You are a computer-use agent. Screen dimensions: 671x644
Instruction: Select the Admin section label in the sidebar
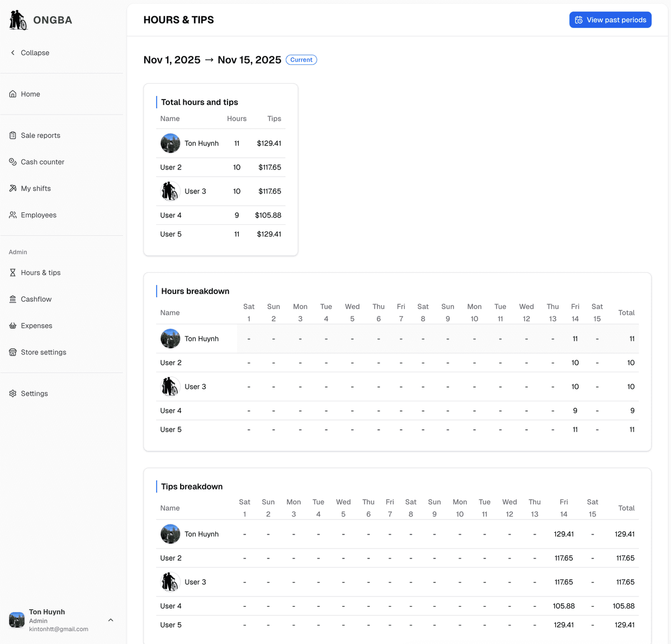pos(17,252)
